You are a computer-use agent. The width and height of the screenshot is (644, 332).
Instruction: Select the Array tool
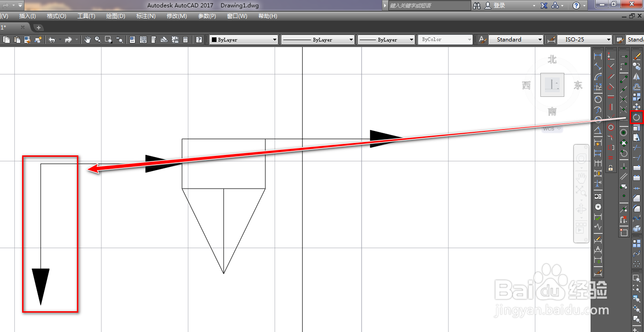coord(637,96)
